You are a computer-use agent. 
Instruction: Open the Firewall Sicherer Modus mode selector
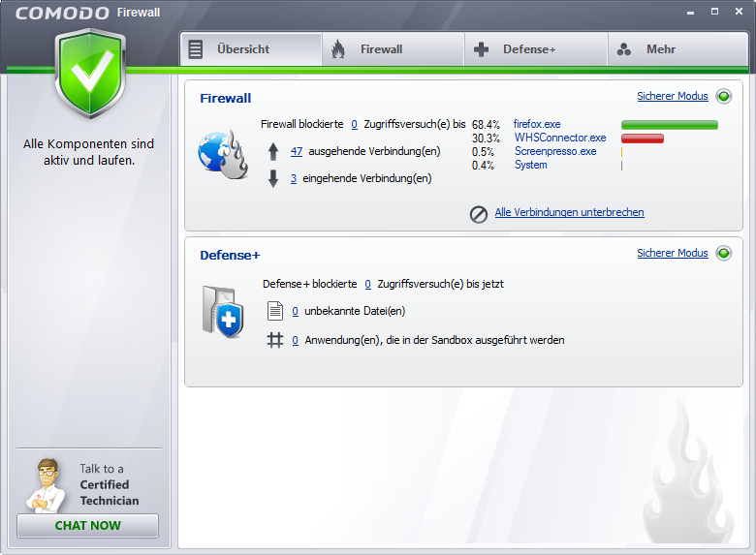(672, 97)
